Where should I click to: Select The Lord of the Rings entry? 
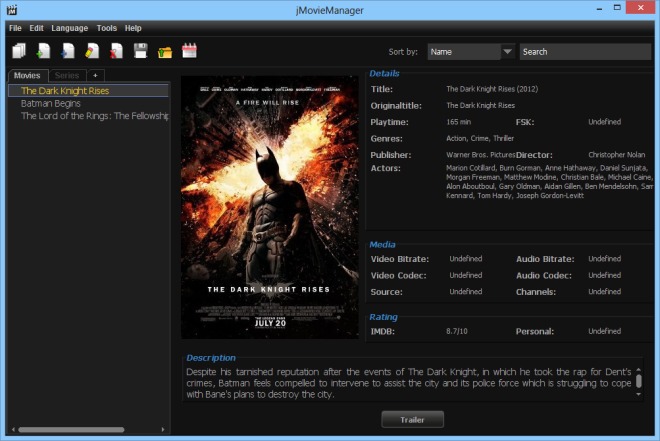88,116
